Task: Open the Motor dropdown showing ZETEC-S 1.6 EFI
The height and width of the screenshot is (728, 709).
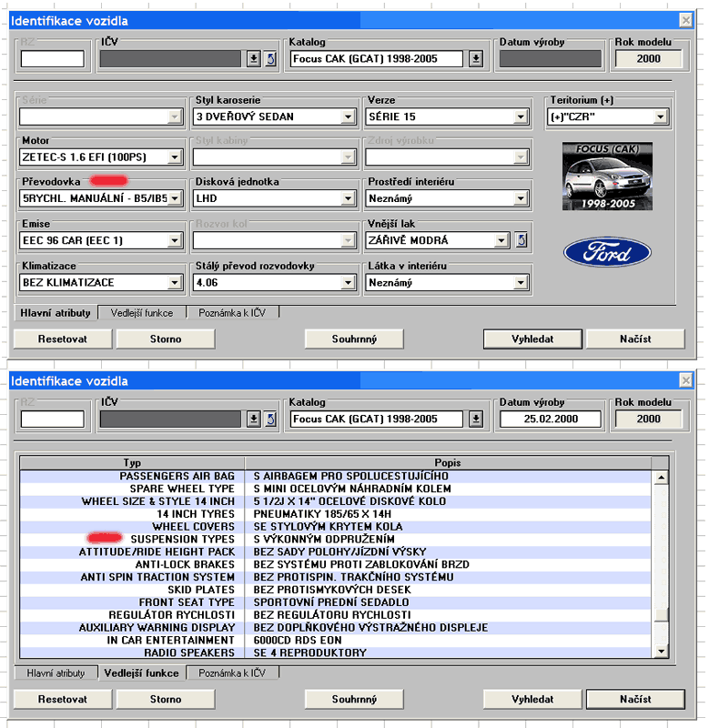Action: (176, 157)
